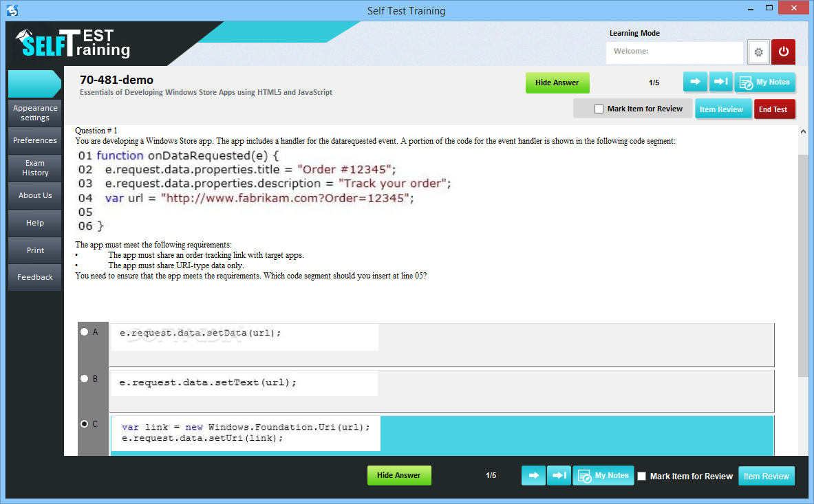Click Print in sidebar
Screen dimensions: 814x504
click(35, 250)
